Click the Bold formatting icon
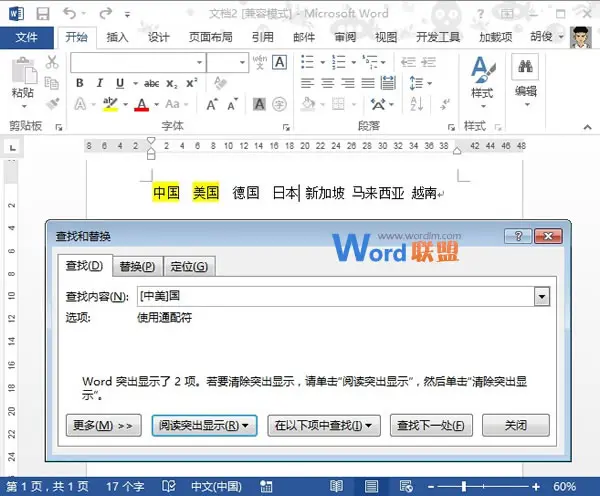The height and width of the screenshot is (496, 600). 78,83
